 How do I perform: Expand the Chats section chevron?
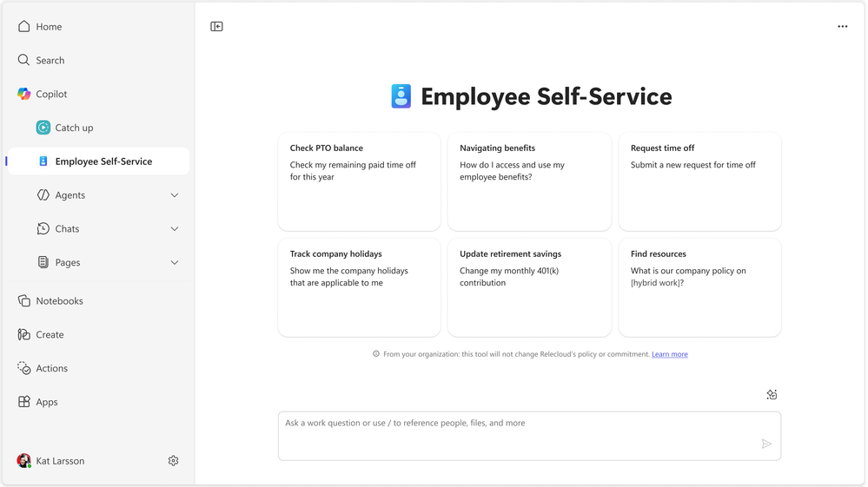(174, 229)
